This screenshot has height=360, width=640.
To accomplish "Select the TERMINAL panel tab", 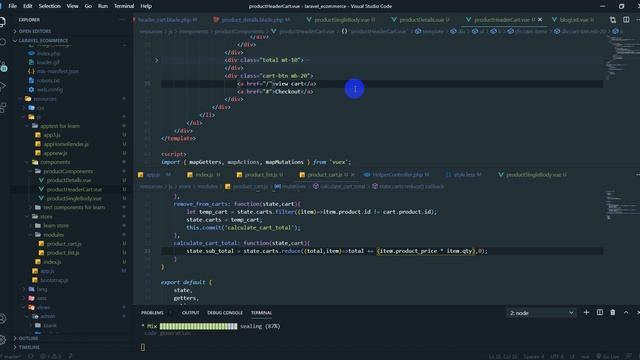I will 261,313.
